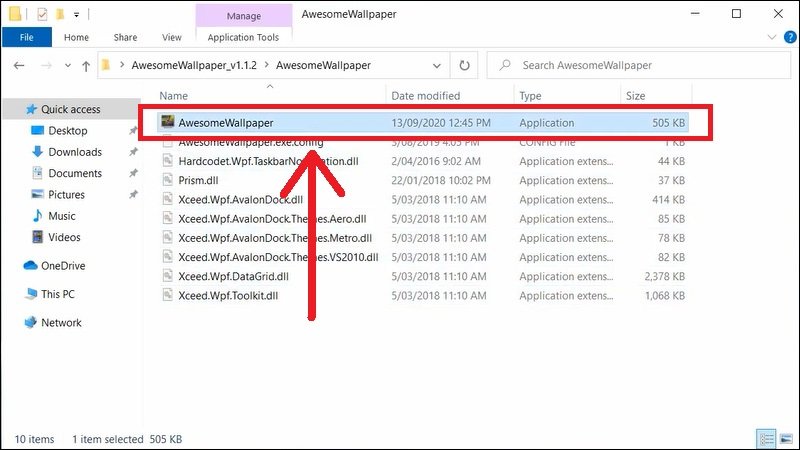Click the Properties icon in title bar

[x=40, y=14]
